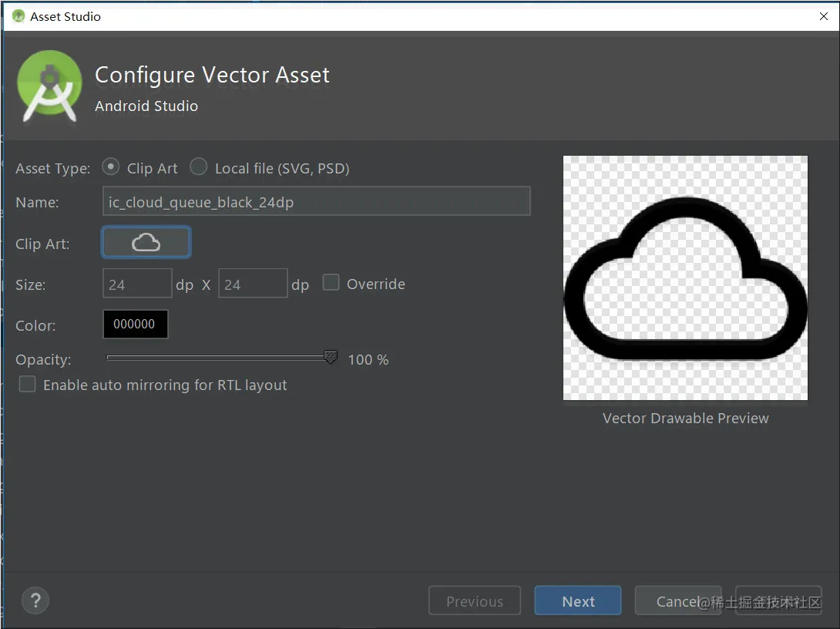Click the Next button
Image resolution: width=840 pixels, height=629 pixels.
click(x=578, y=600)
